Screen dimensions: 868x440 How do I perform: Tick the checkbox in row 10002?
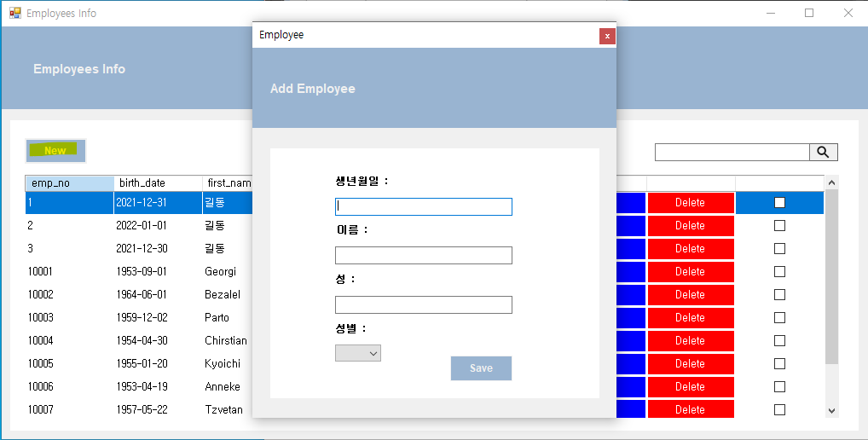(779, 294)
